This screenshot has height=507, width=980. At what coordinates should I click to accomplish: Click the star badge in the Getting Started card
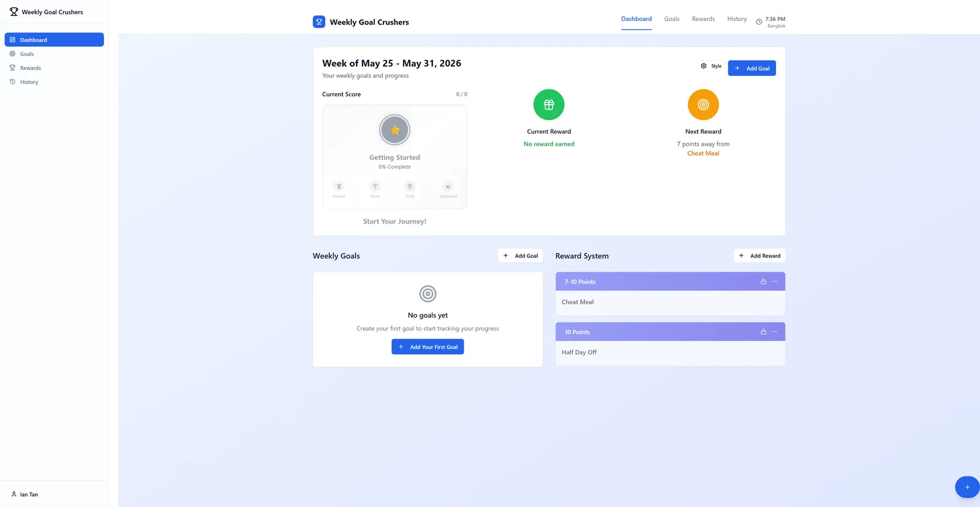pyautogui.click(x=395, y=130)
